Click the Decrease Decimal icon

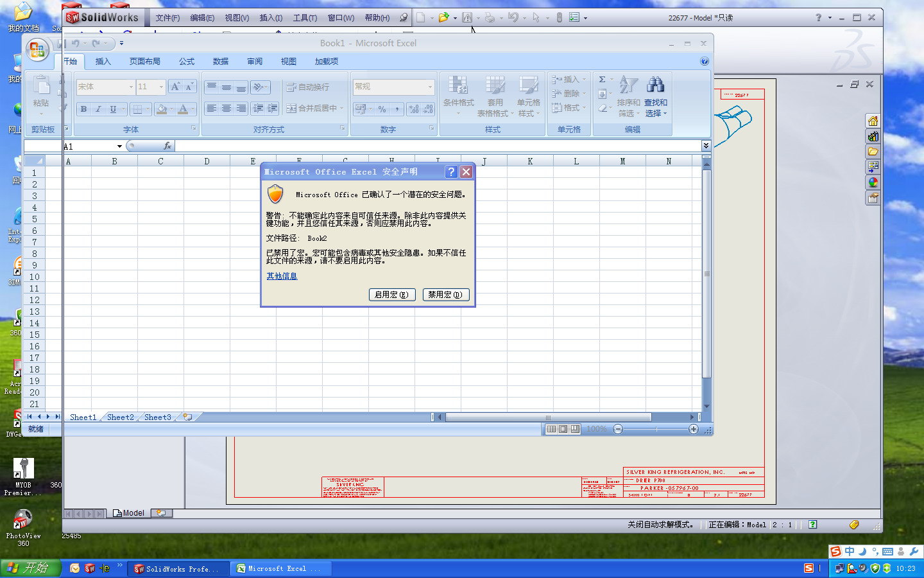pos(428,109)
